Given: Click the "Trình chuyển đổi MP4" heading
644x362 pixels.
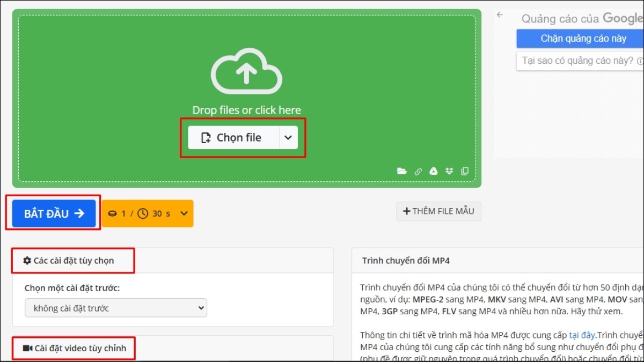Looking at the screenshot, I should coord(406,261).
